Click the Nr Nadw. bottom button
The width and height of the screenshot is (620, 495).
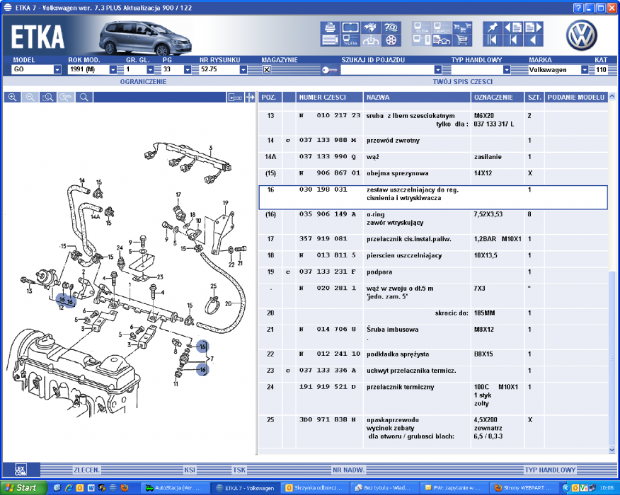coord(347,468)
